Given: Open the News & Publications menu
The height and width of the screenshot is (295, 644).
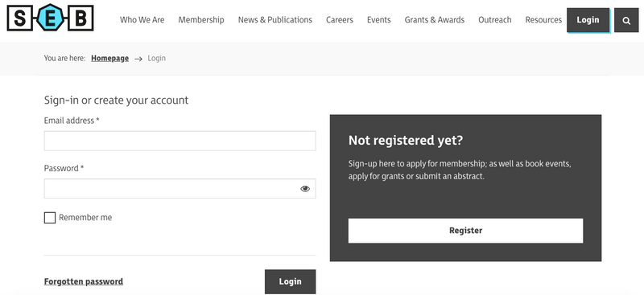Looking at the screenshot, I should (x=275, y=20).
